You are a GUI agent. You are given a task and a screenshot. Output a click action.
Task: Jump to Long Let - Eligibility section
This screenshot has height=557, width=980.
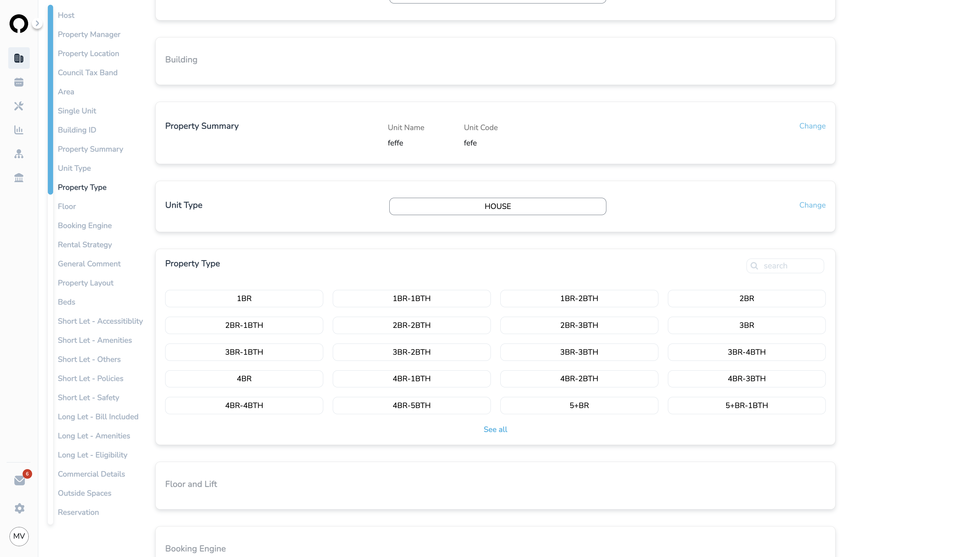[x=93, y=455]
